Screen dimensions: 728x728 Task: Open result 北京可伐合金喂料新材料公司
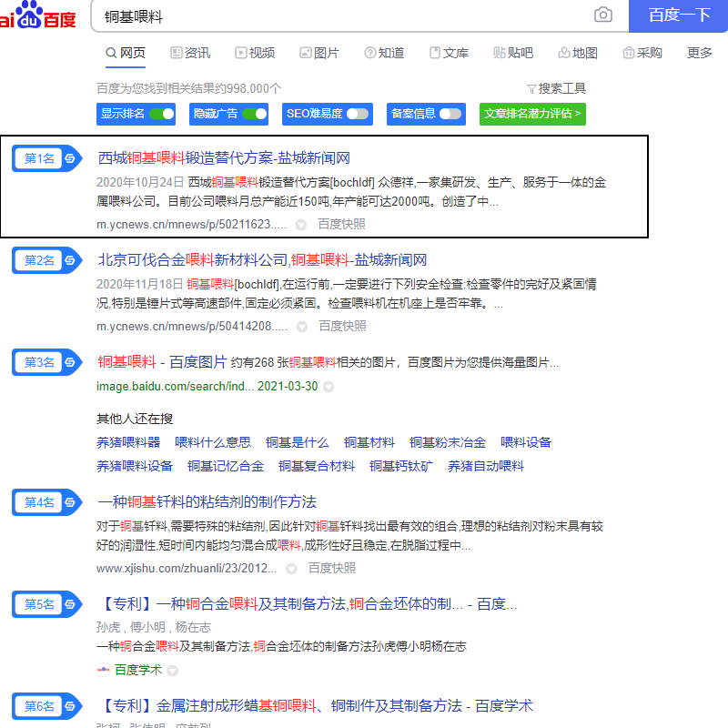tap(262, 260)
